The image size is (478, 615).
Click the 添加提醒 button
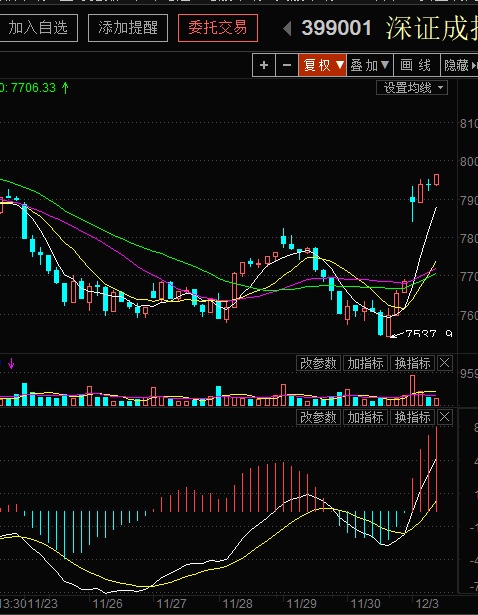point(128,28)
